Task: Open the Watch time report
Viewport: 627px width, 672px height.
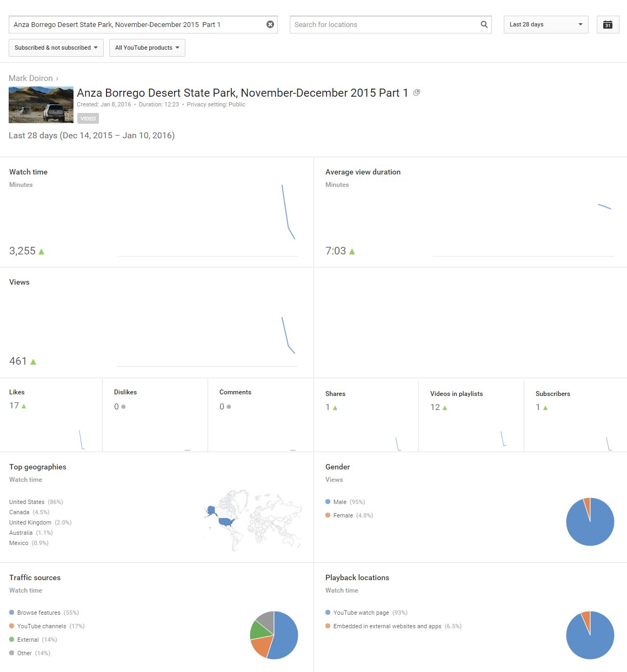Action: tap(28, 172)
